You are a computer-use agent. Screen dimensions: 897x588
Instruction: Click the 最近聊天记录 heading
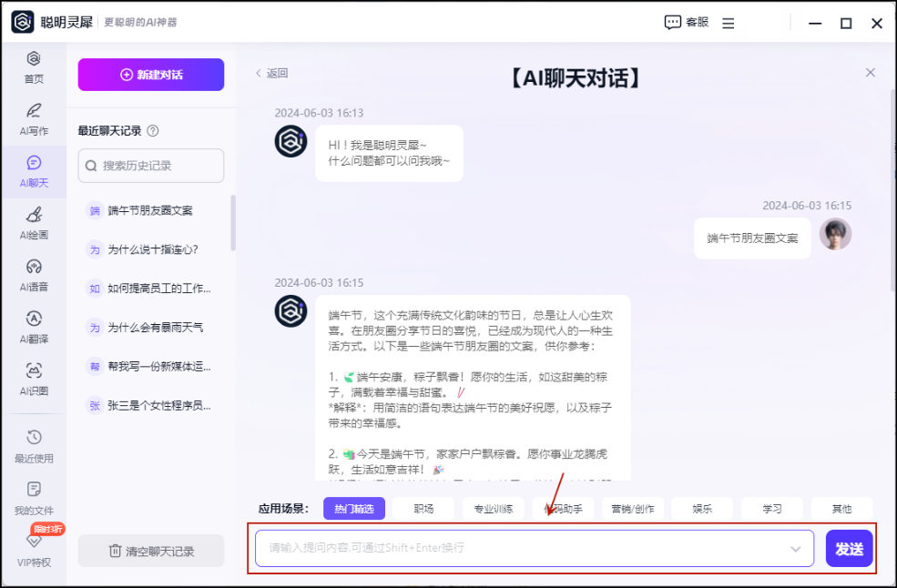(x=110, y=131)
